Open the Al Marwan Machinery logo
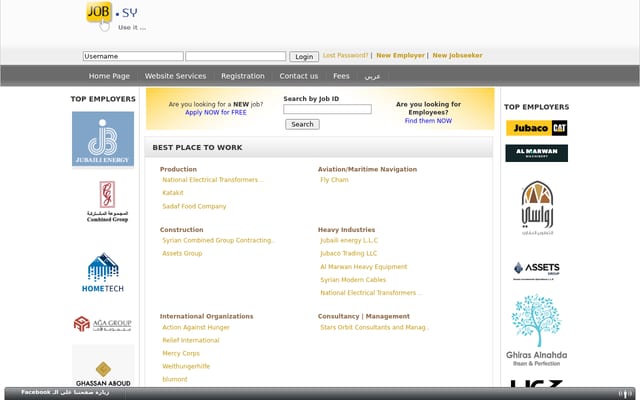 coord(536,153)
